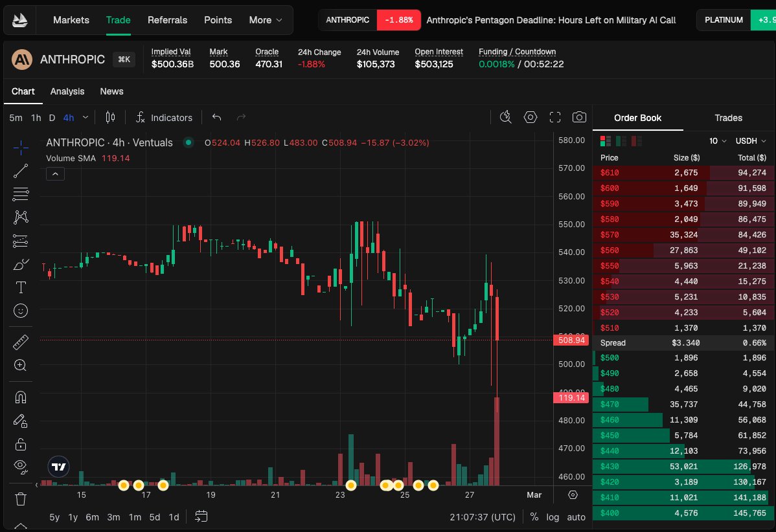Select the 5m timeframe

pyautogui.click(x=16, y=118)
